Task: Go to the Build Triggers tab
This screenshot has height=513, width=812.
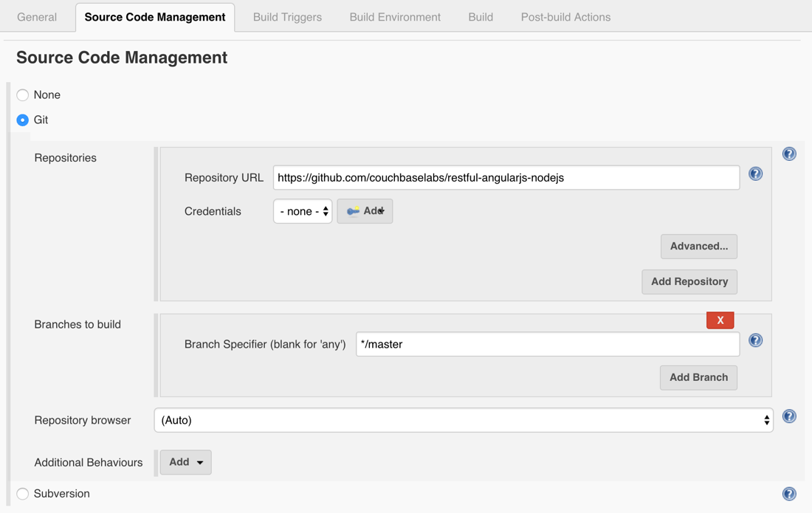Action: pyautogui.click(x=287, y=17)
